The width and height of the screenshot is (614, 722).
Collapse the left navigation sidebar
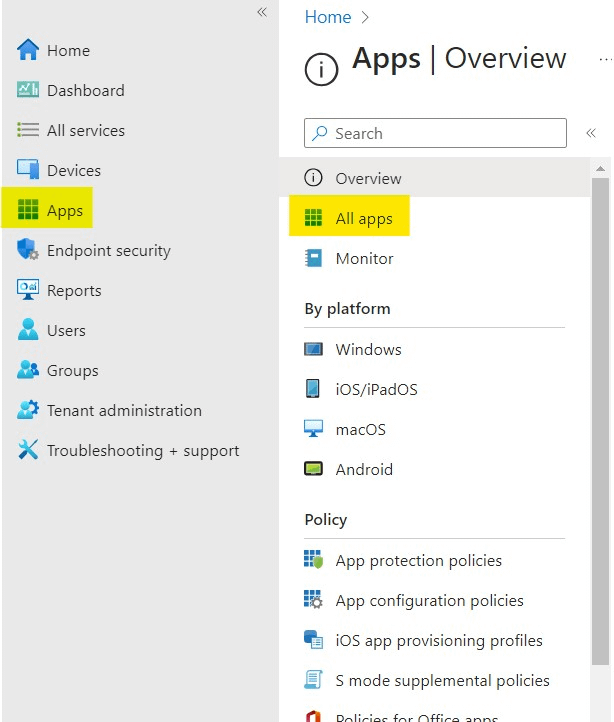262,12
